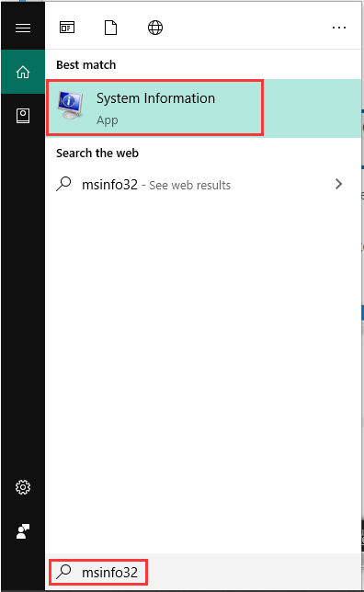This screenshot has width=364, height=592.
Task: Open the Cortana Notebook
Action: tap(23, 116)
